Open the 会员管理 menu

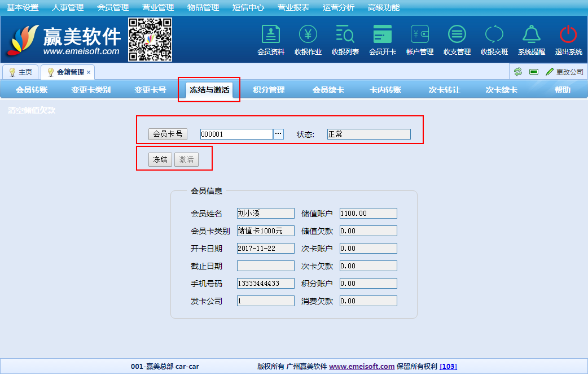pyautogui.click(x=113, y=7)
